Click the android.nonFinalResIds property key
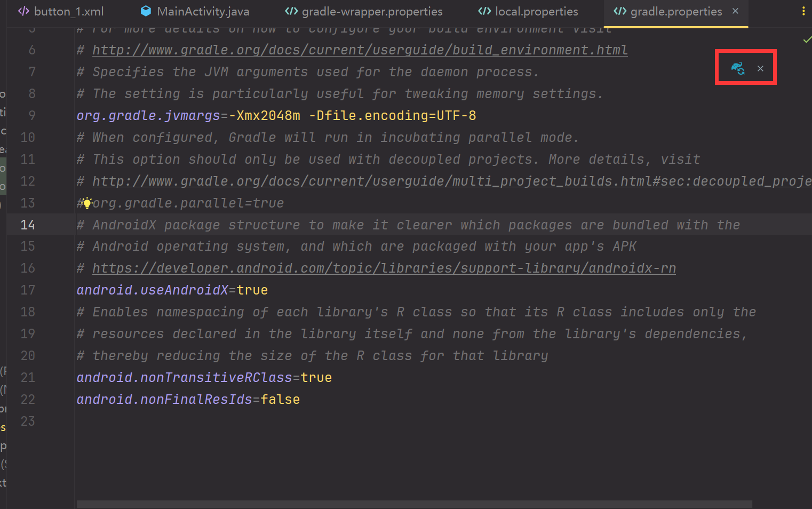 pyautogui.click(x=164, y=400)
